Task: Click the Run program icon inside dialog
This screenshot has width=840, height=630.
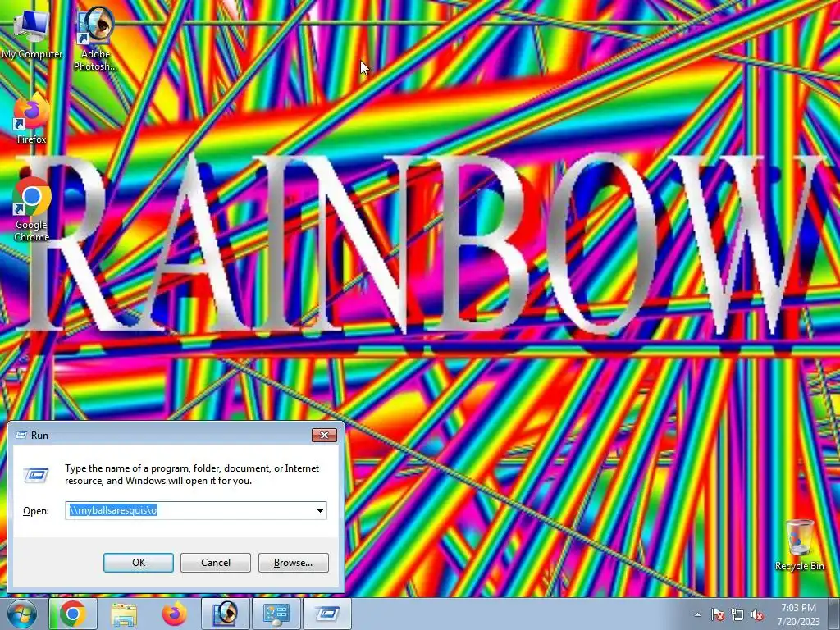Action: click(36, 475)
